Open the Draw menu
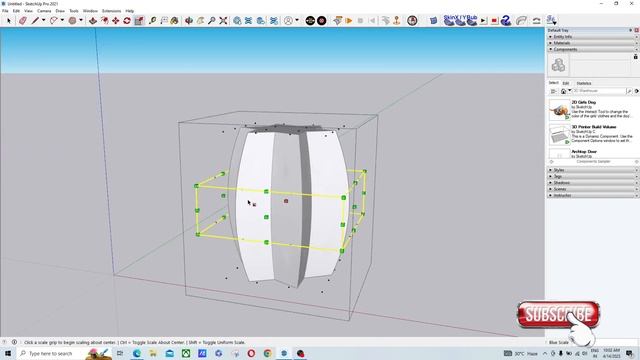Screen dimensions: 640x360 [x=60, y=11]
